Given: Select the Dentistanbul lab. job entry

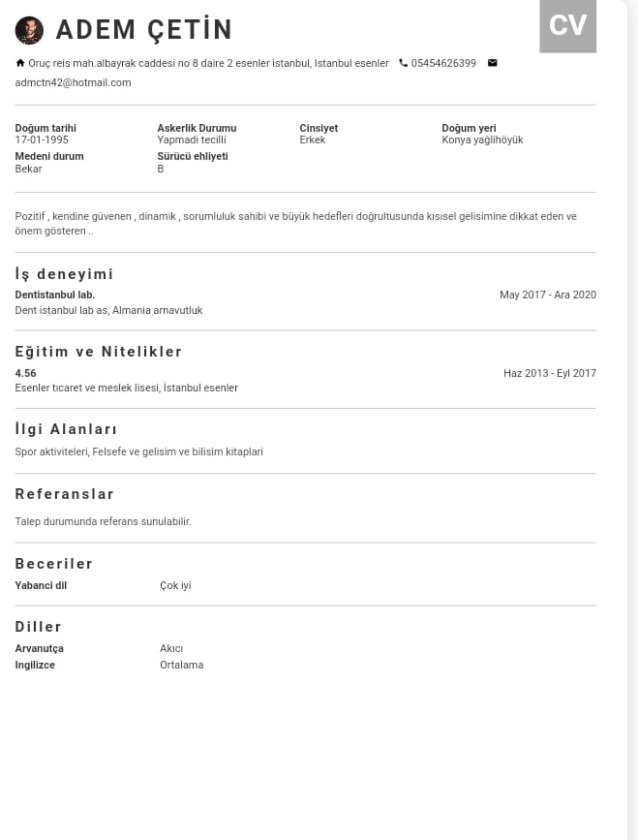Looking at the screenshot, I should (x=54, y=295).
